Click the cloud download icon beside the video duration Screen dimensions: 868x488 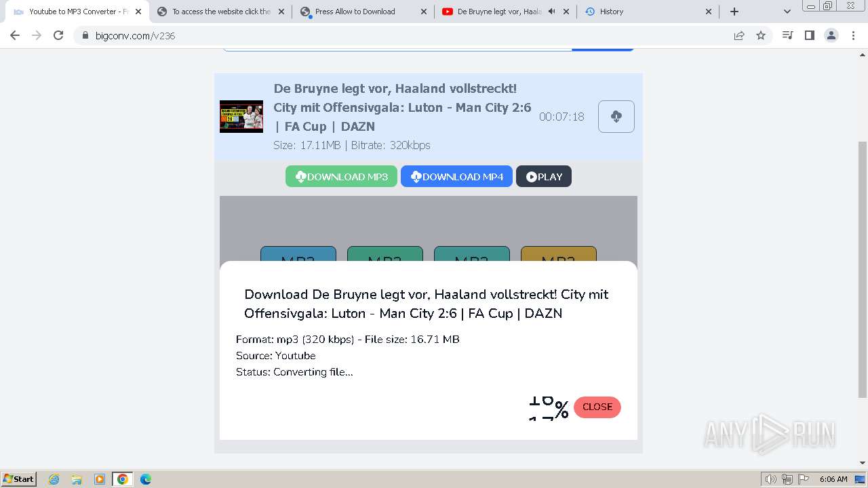point(616,117)
